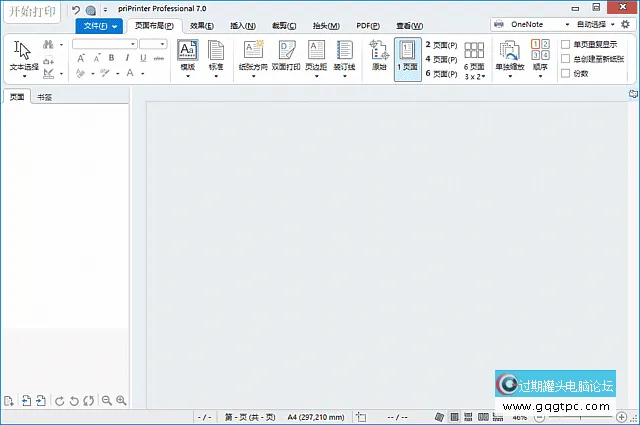This screenshot has height=425, width=640.
Task: Toggle the 单页重复显示 checkbox
Action: tap(566, 44)
